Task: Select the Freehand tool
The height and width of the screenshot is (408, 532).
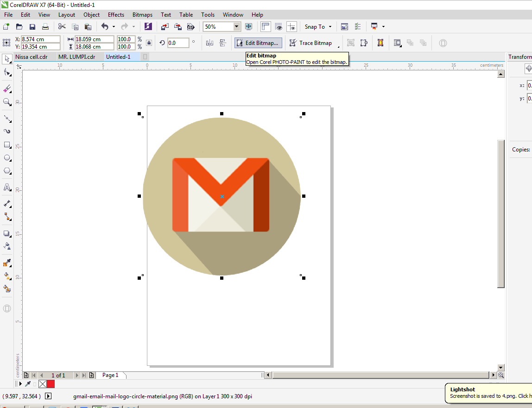Action: click(7, 119)
